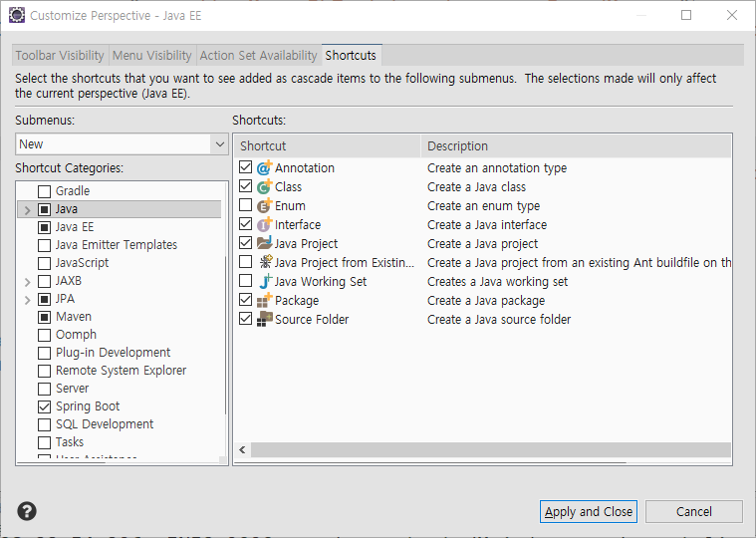Uncheck the Class shortcut checkbox
Image resolution: width=756 pixels, height=538 pixels.
coord(245,186)
